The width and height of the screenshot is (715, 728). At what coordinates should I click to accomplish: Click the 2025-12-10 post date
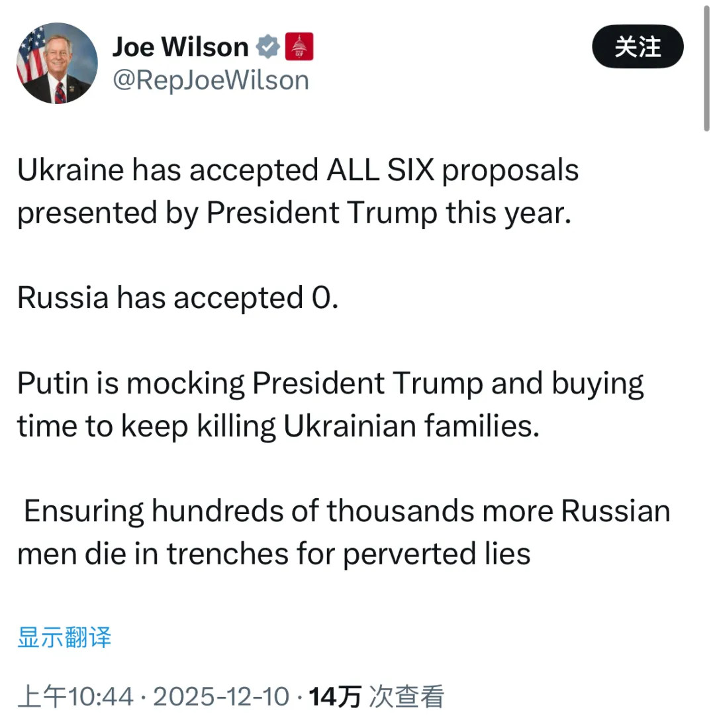[221, 697]
